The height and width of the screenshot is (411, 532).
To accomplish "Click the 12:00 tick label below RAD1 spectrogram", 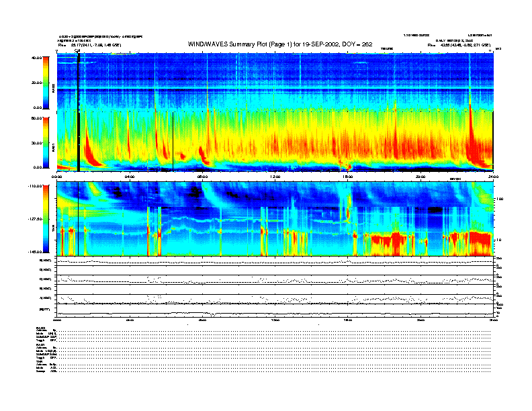I will click(275, 177).
